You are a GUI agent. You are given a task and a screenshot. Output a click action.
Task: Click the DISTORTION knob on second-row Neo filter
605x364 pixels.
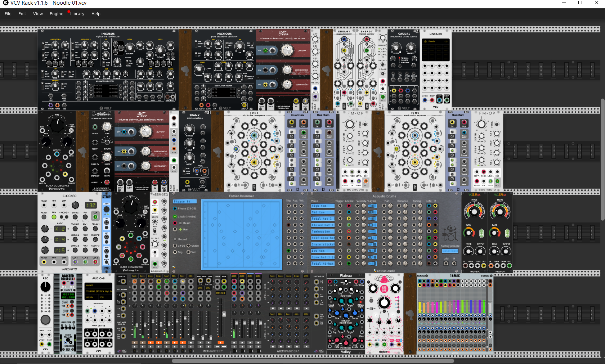coord(145,166)
